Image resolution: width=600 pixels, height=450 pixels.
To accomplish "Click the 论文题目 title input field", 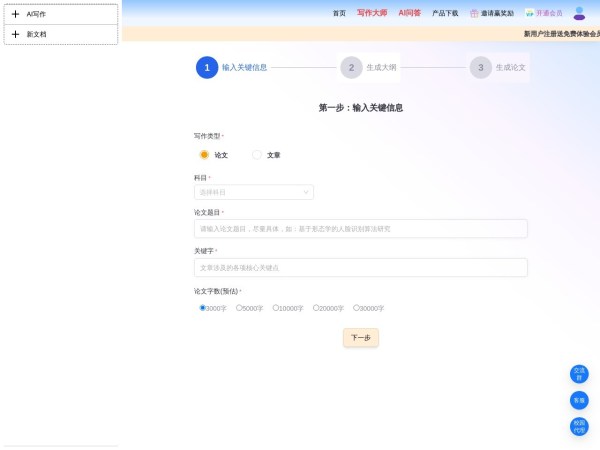I will click(360, 229).
